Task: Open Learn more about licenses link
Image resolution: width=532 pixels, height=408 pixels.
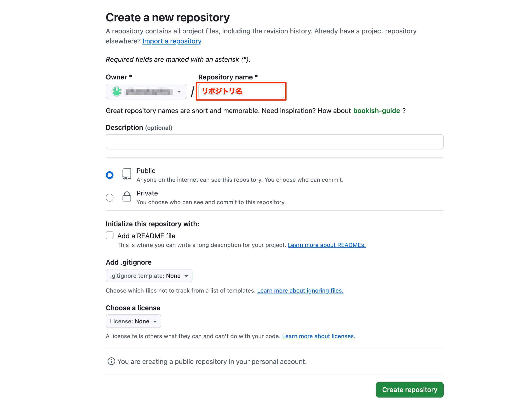Action: (x=319, y=336)
